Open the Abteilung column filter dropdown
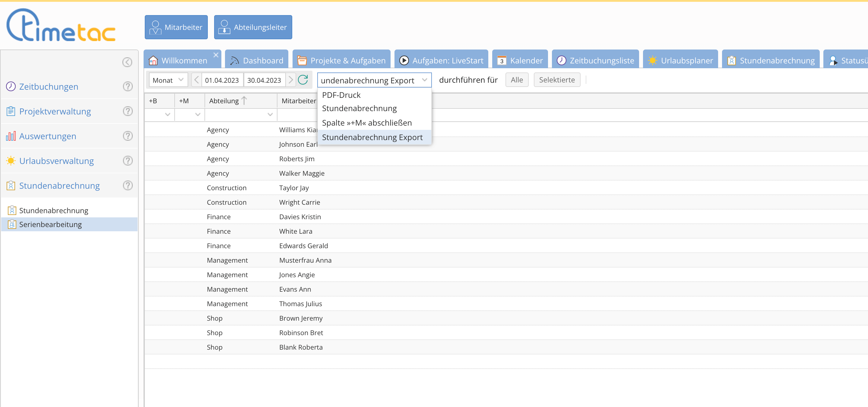 pos(270,115)
